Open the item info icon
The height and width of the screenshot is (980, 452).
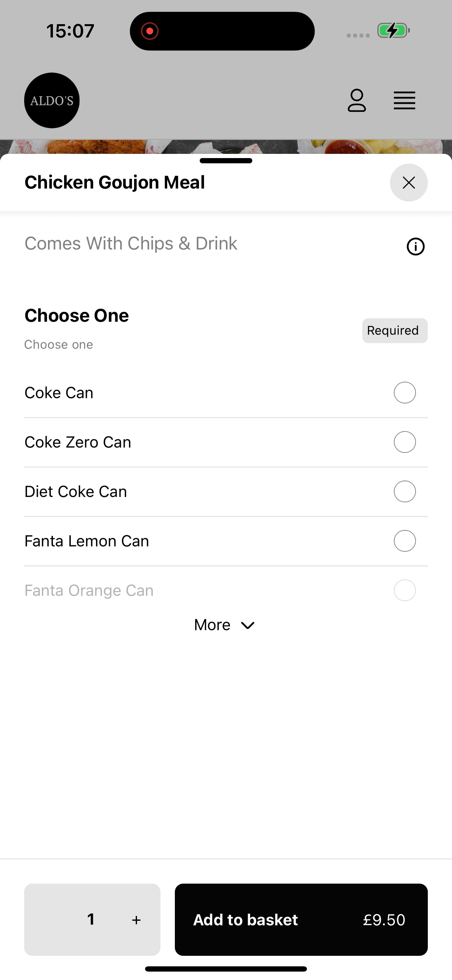point(416,246)
